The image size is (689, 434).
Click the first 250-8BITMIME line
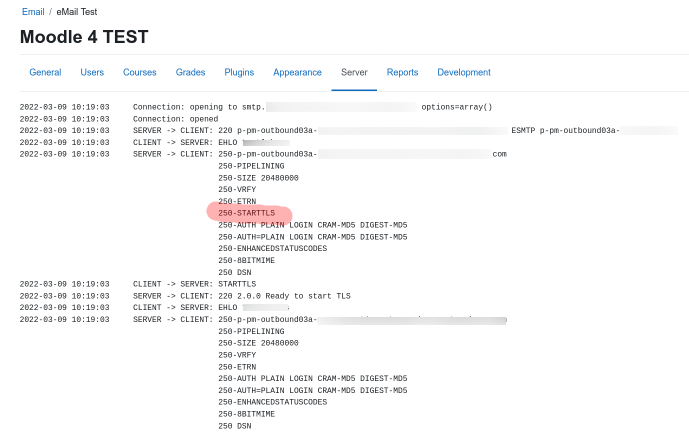(247, 260)
